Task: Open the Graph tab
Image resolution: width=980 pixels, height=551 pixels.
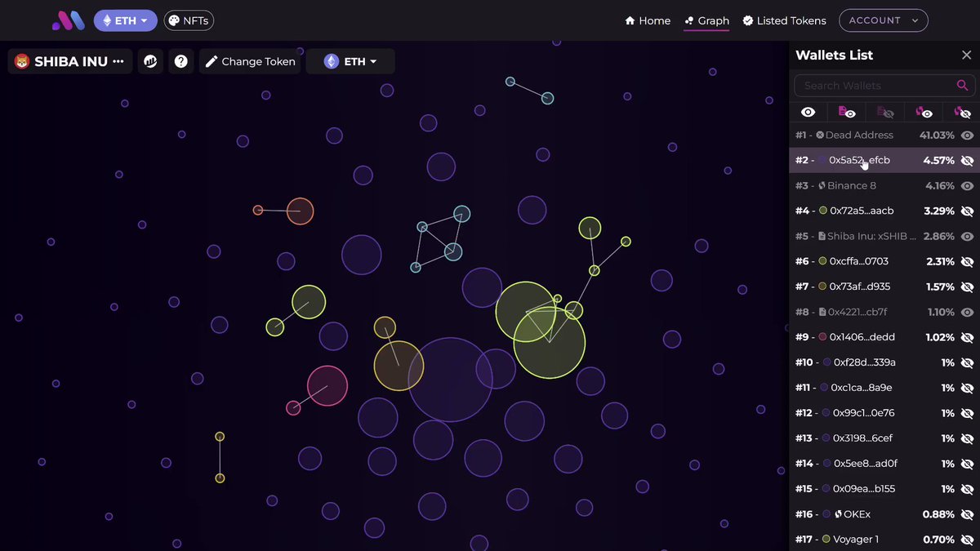Action: point(706,20)
